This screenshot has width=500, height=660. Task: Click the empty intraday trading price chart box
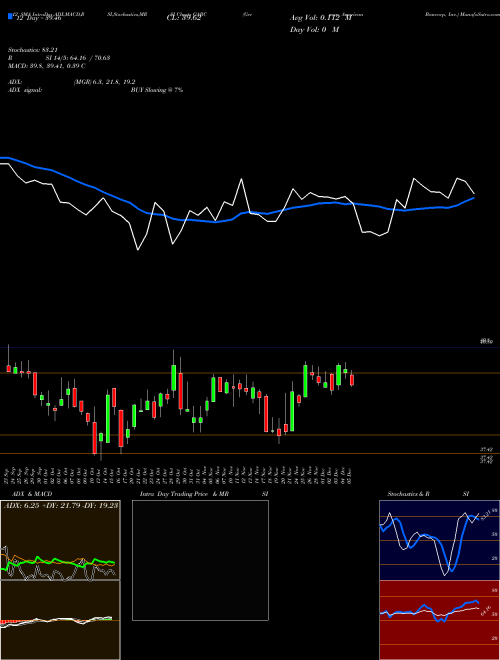coord(200,560)
